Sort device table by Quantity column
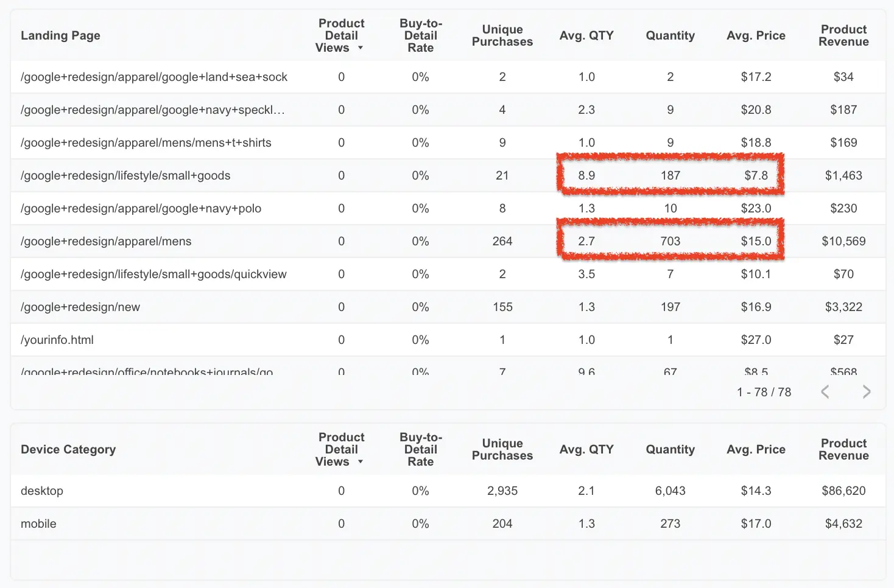The width and height of the screenshot is (894, 588). coord(671,449)
